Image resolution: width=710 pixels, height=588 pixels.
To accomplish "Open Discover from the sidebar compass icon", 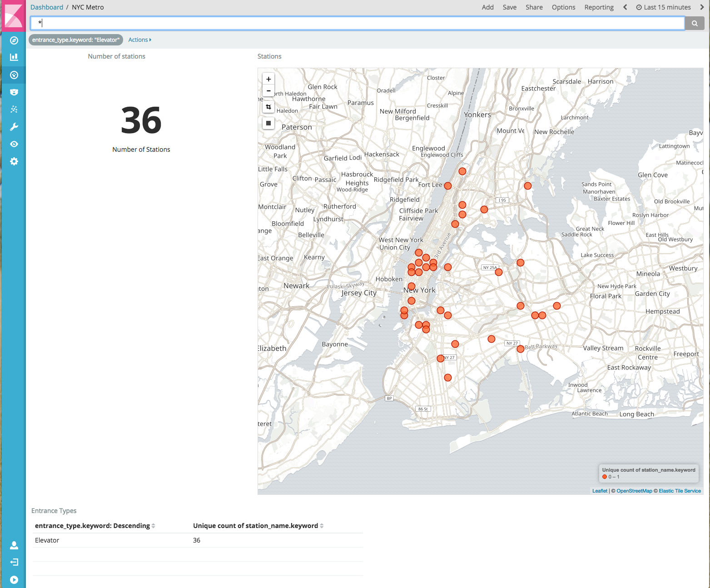I will point(14,40).
